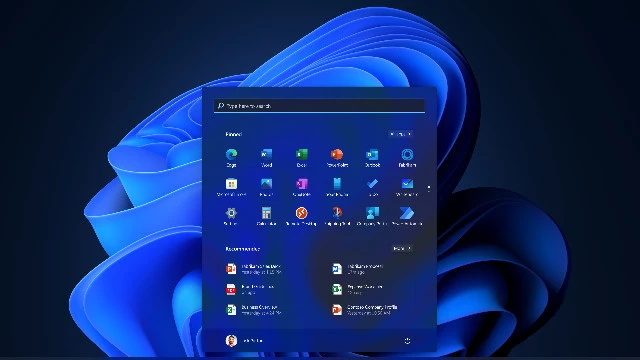Open the Excel pinned app

click(x=302, y=158)
